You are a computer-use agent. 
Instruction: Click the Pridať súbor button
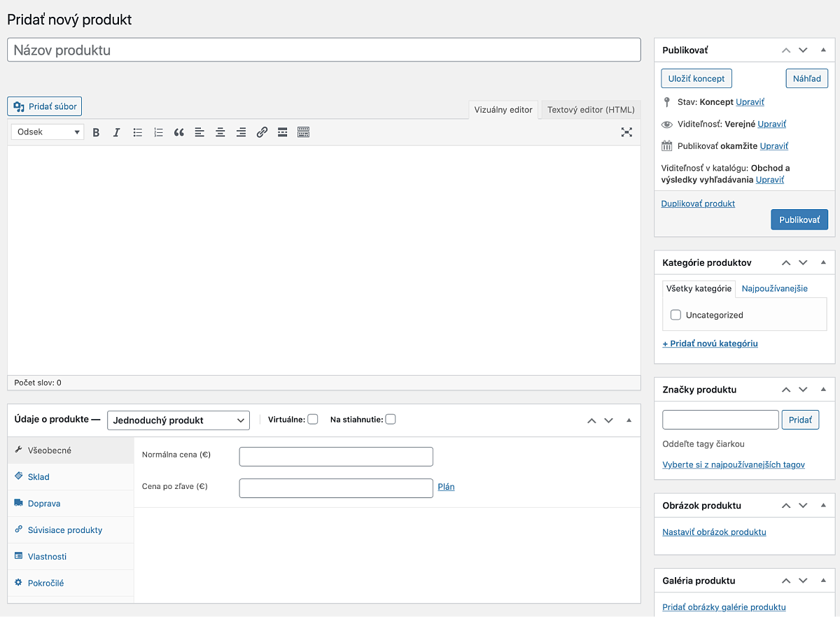(x=45, y=106)
